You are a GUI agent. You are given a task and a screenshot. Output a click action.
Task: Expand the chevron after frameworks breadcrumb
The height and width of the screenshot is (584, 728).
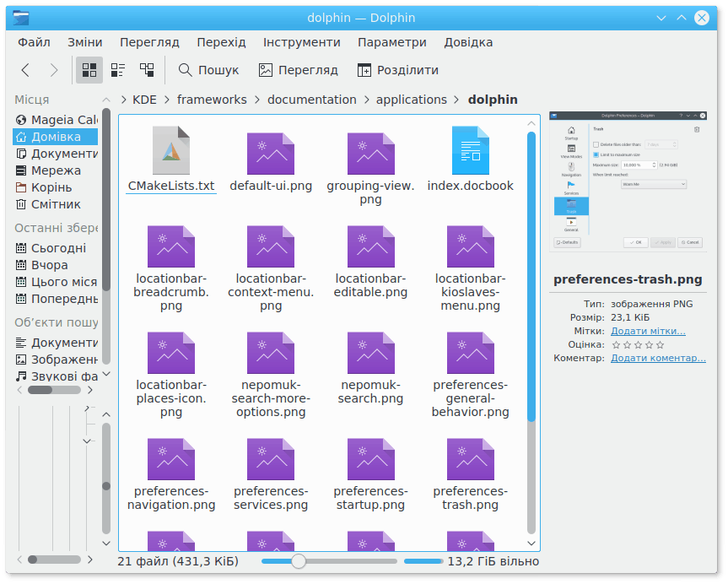257,100
